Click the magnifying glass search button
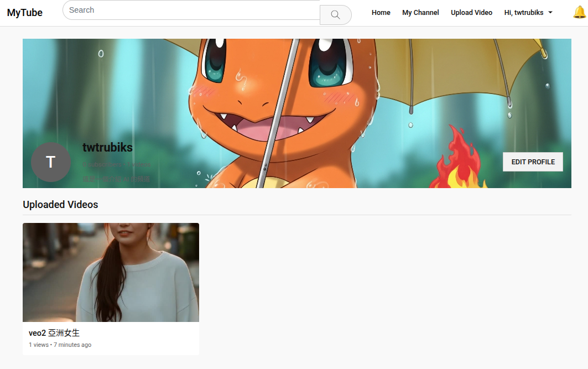This screenshot has width=588, height=369. point(335,14)
